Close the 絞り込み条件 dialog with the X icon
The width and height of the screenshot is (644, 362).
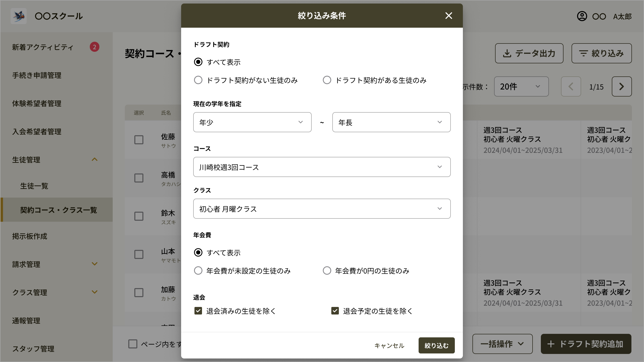click(x=449, y=16)
